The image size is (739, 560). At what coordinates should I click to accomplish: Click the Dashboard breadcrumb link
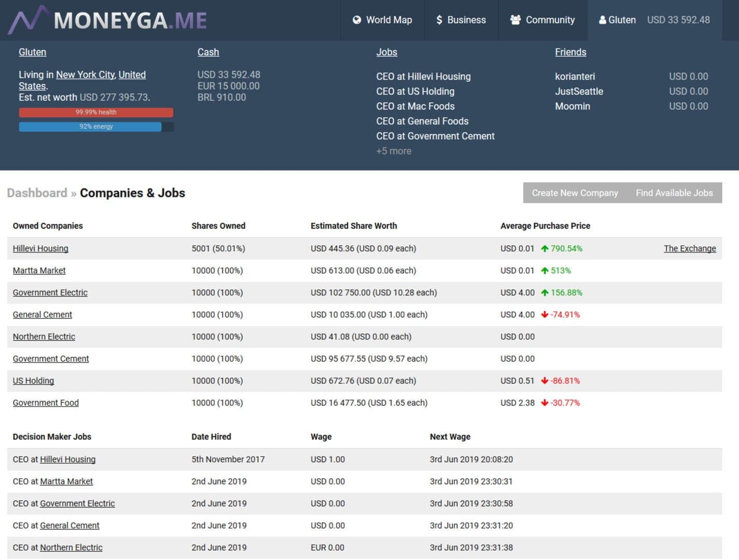(37, 193)
